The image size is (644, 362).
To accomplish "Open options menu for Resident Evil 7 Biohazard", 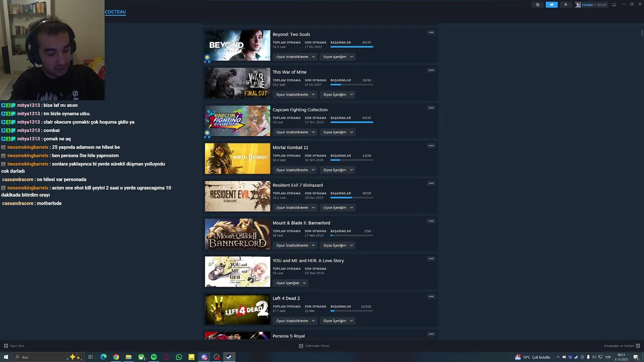I will pos(431,183).
